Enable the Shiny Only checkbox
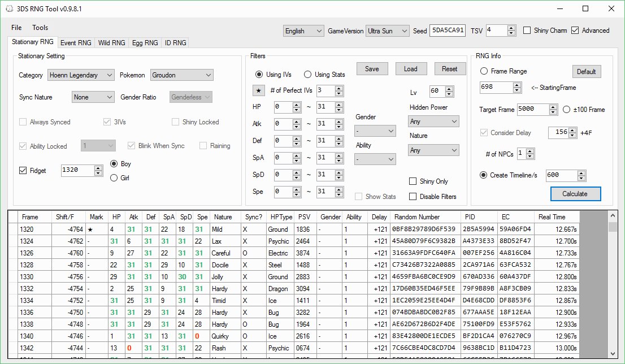 (x=413, y=181)
